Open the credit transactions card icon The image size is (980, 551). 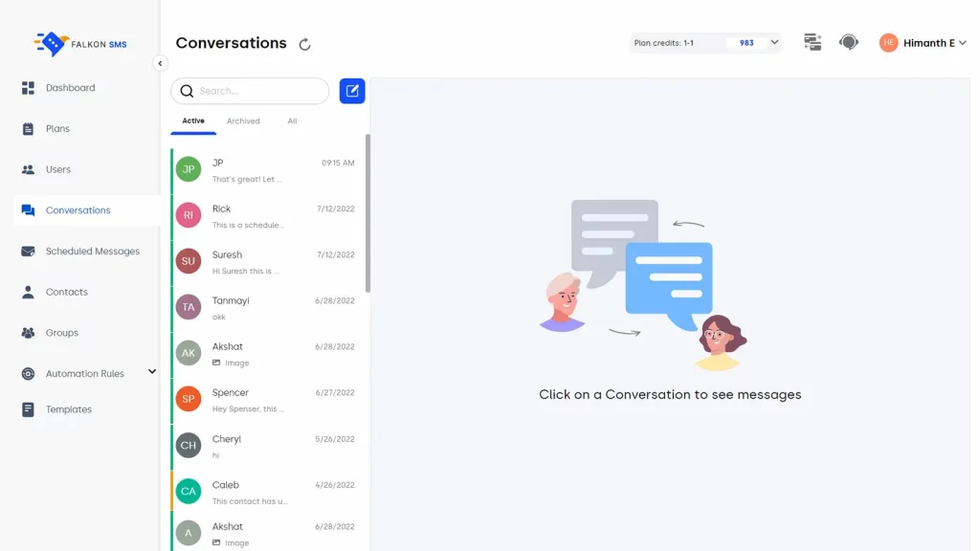pyautogui.click(x=813, y=42)
